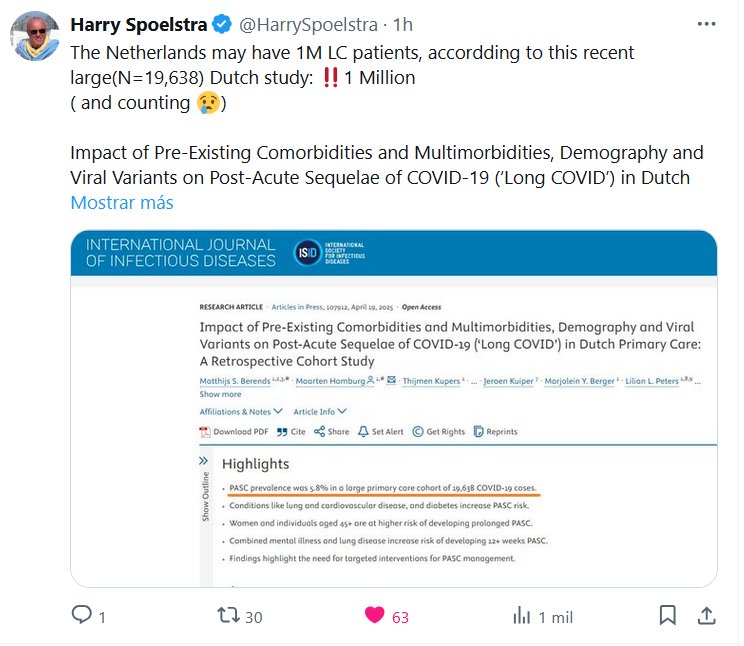Click the Get Rights copyright icon
Screen dimensions: 744x646
(x=418, y=431)
